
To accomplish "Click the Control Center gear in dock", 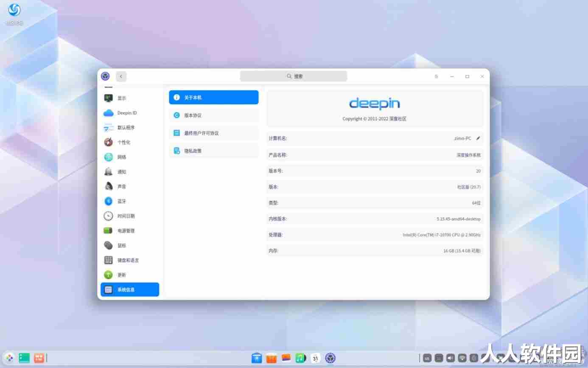I will (x=330, y=358).
